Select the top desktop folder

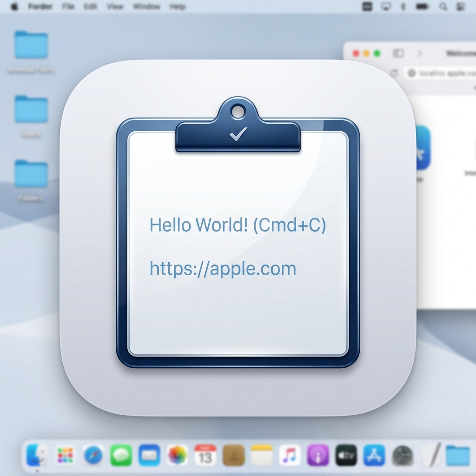(x=31, y=45)
